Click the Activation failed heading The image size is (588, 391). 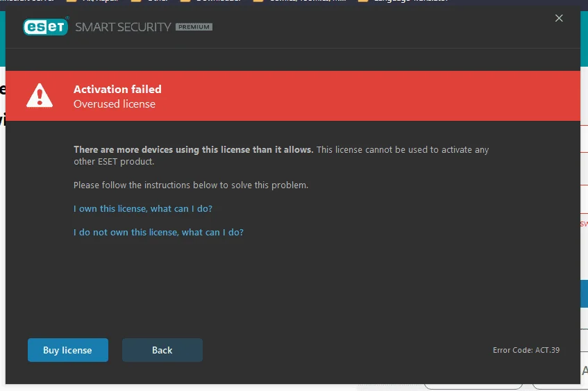tap(117, 89)
